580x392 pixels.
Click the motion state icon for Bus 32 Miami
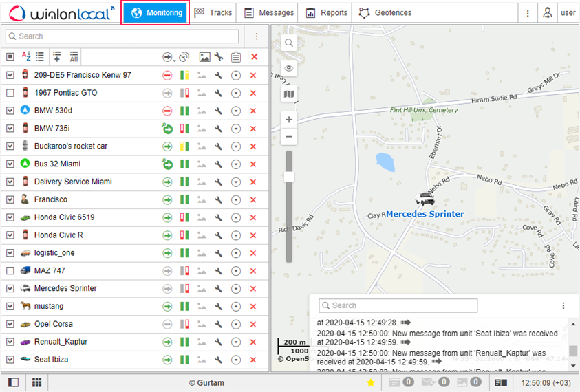(167, 164)
